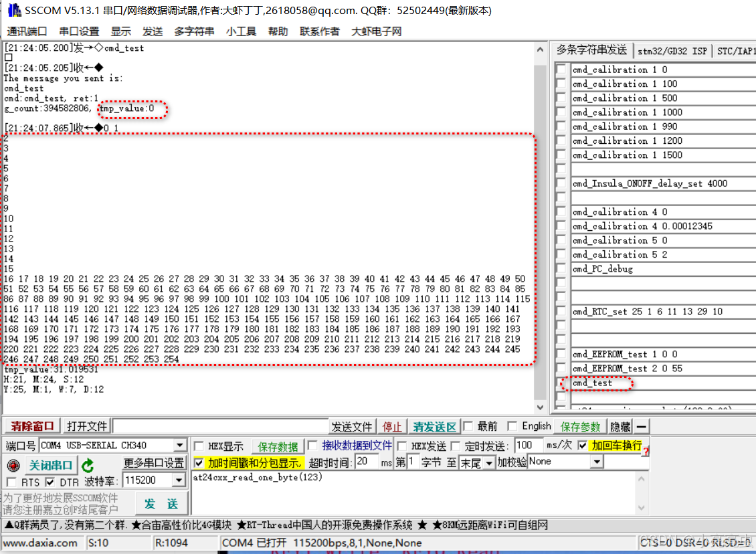Click the 隐藏 button

620,427
